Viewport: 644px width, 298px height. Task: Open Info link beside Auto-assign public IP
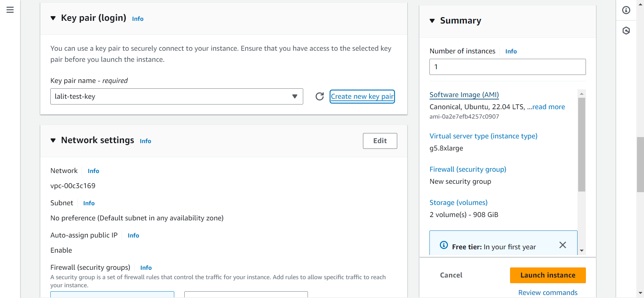tap(133, 236)
